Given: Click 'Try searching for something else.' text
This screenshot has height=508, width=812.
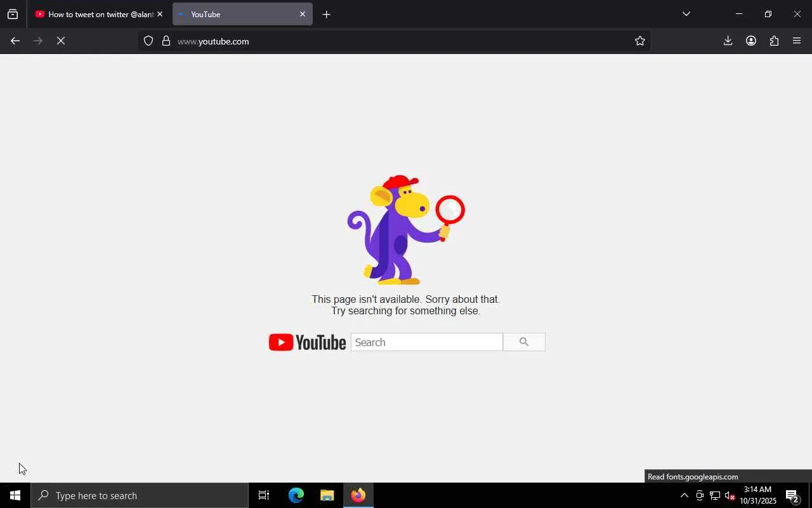Looking at the screenshot, I should (x=406, y=311).
